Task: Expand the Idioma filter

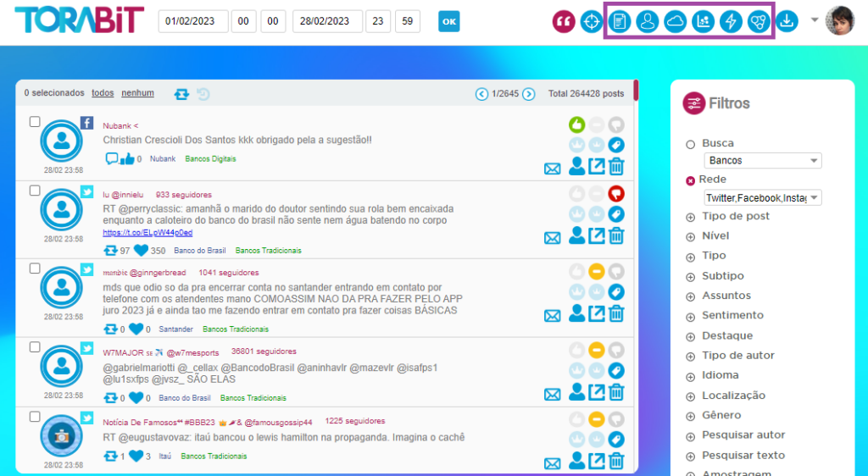Action: pos(690,377)
